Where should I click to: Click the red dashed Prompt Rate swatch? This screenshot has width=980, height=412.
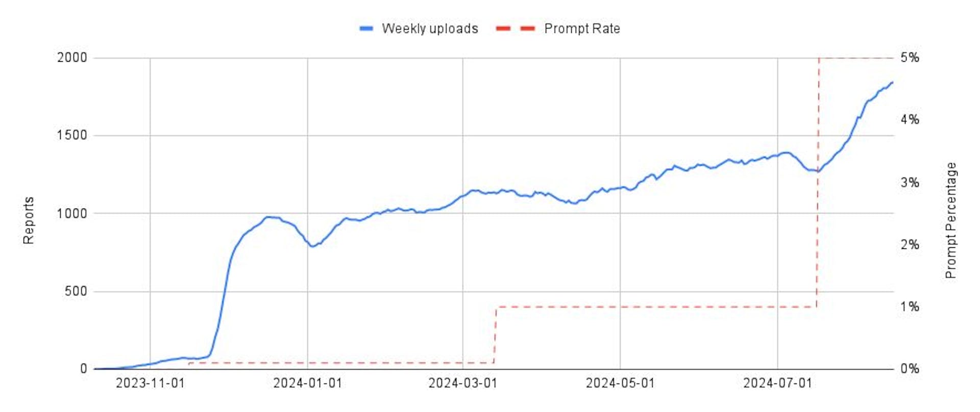[x=515, y=29]
